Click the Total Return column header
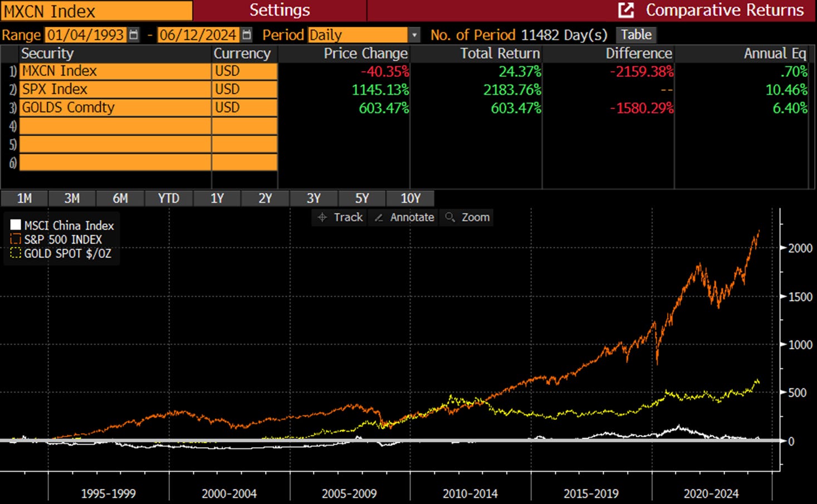 pos(500,53)
